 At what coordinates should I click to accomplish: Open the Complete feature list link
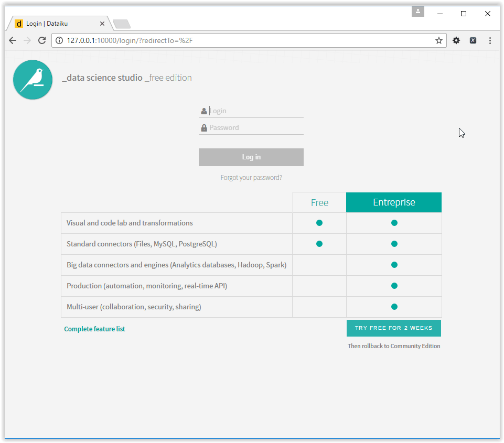coord(94,329)
